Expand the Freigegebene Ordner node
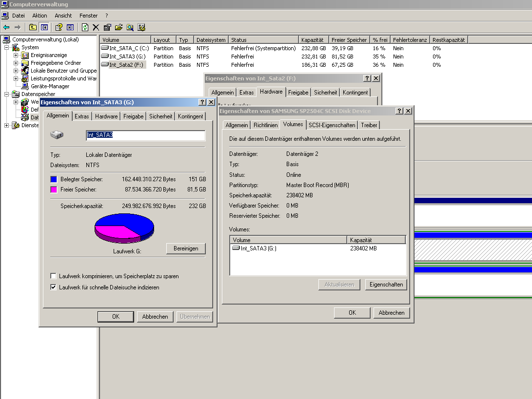The image size is (532, 399). pyautogui.click(x=16, y=63)
